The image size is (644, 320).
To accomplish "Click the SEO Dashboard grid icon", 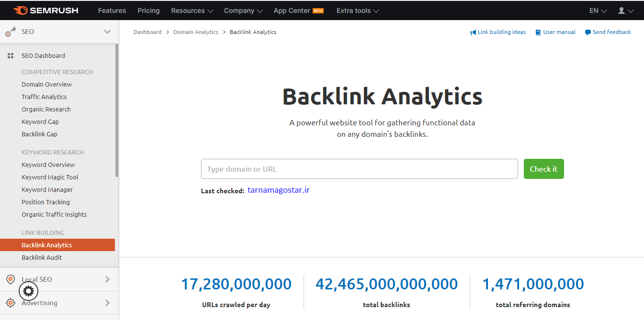I will (11, 56).
